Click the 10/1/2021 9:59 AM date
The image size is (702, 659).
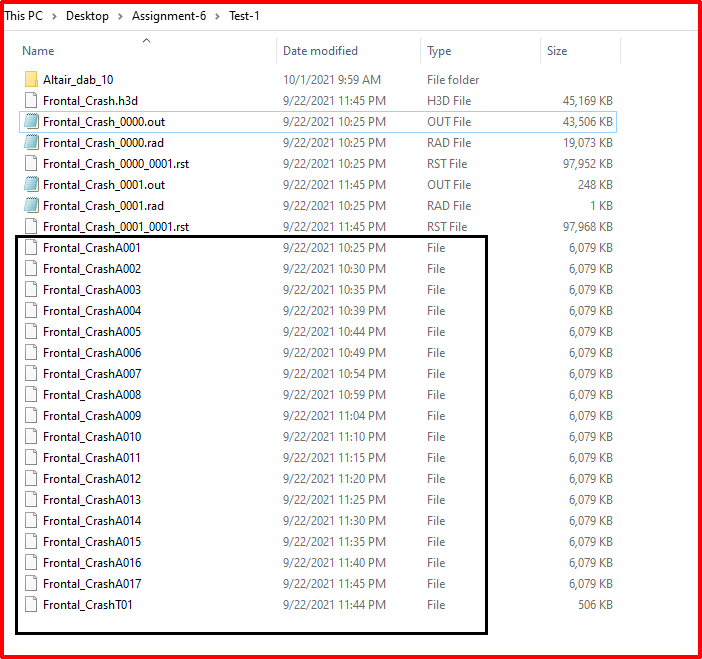[x=332, y=80]
